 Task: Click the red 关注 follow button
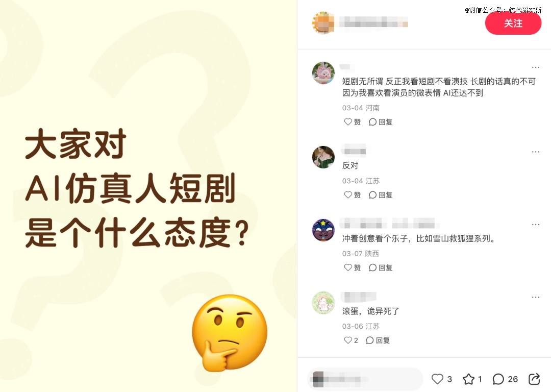513,23
